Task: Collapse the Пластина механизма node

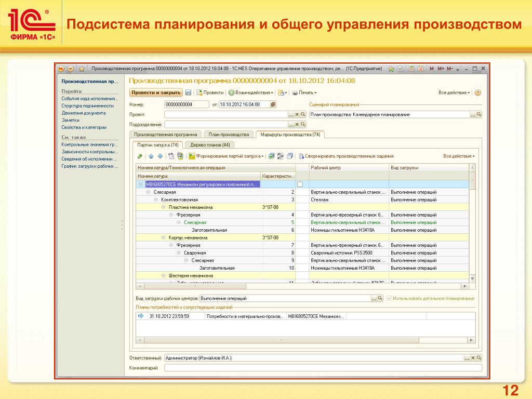Action: [x=163, y=207]
